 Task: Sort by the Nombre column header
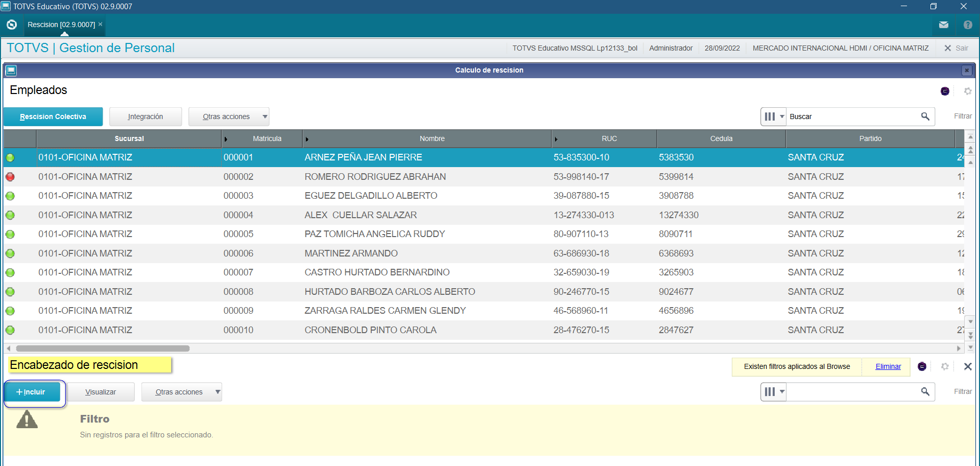tap(432, 138)
